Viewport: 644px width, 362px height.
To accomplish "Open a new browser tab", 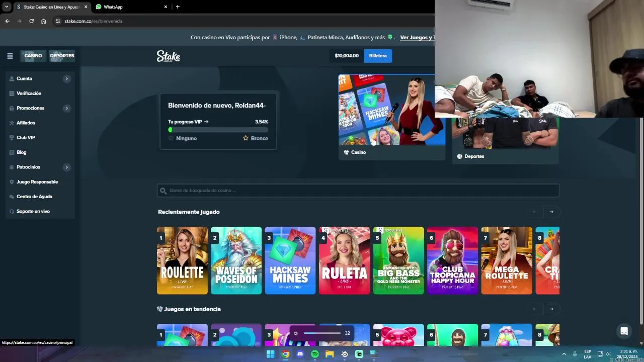I will [178, 7].
